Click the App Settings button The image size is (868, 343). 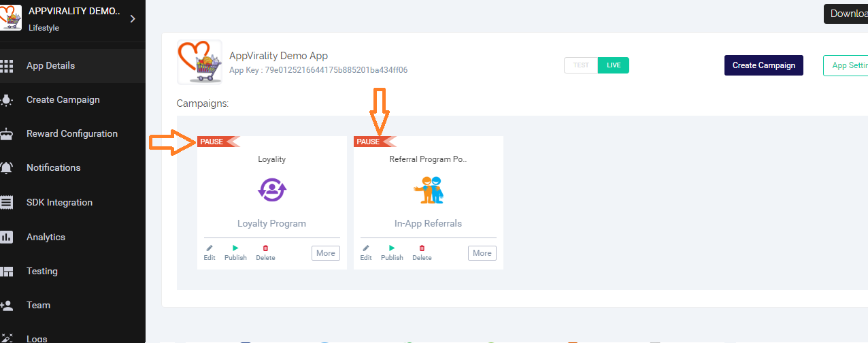[x=846, y=65]
